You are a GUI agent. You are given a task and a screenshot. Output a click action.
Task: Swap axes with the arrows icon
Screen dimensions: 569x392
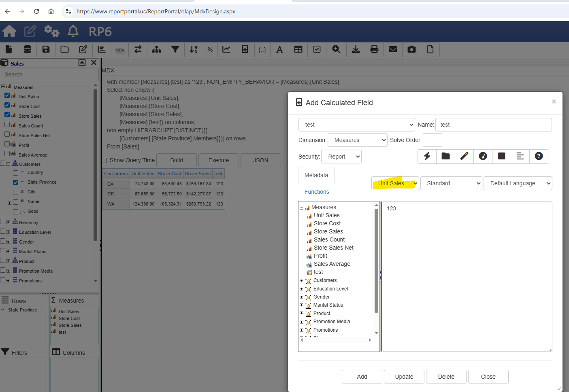[x=138, y=49]
